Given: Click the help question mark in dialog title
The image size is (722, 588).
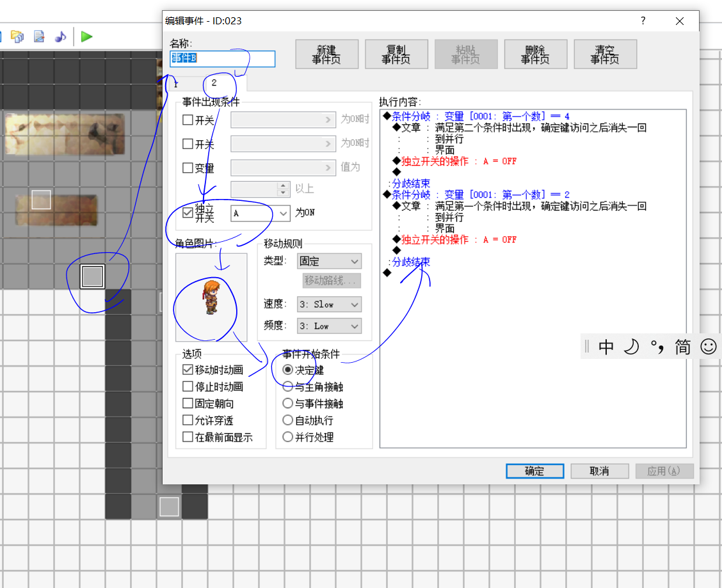Looking at the screenshot, I should coord(643,20).
